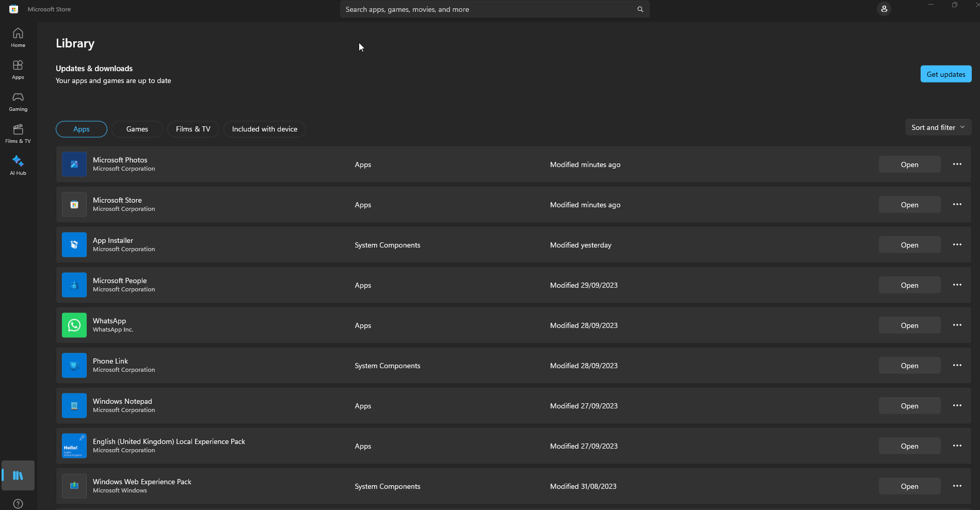980x510 pixels.
Task: Open WhatsApp app
Action: tap(909, 325)
